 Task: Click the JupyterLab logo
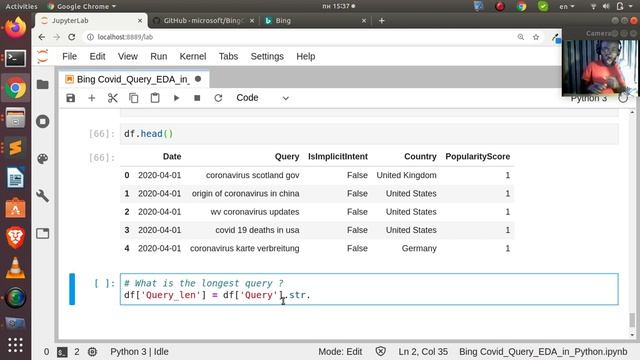(x=43, y=56)
